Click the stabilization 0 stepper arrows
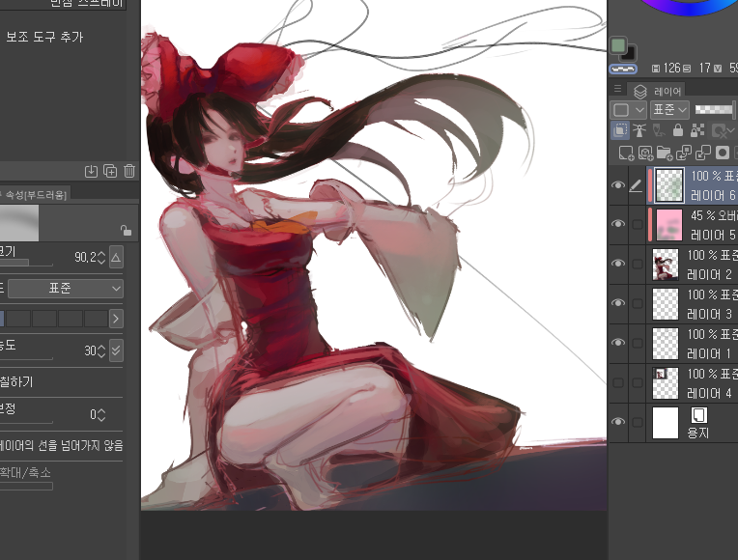The width and height of the screenshot is (738, 560). tap(101, 414)
